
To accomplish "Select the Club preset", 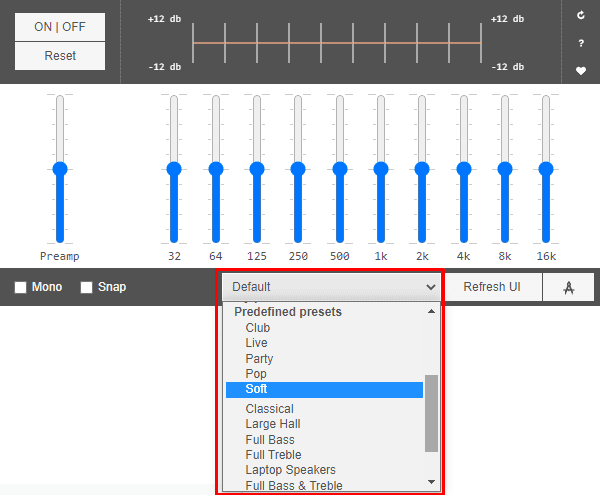I will point(258,328).
